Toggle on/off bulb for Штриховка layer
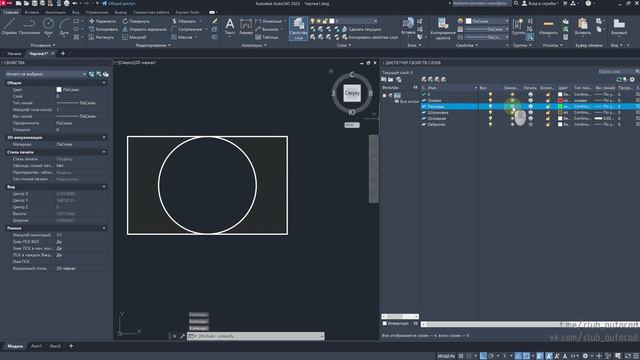640x360 pixels. [x=490, y=112]
